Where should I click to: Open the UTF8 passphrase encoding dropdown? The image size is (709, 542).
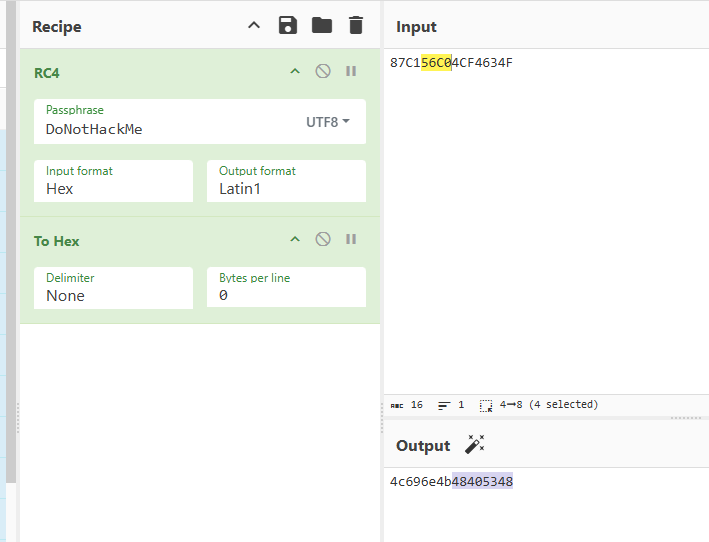point(328,122)
